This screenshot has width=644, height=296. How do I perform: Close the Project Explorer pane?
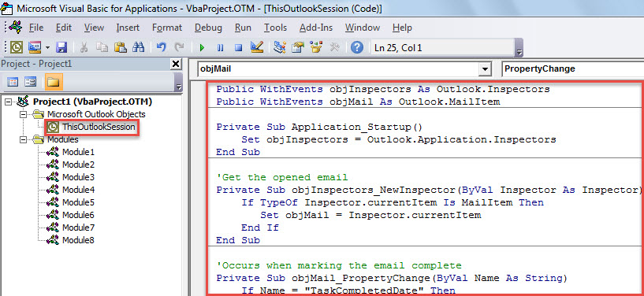coord(176,64)
